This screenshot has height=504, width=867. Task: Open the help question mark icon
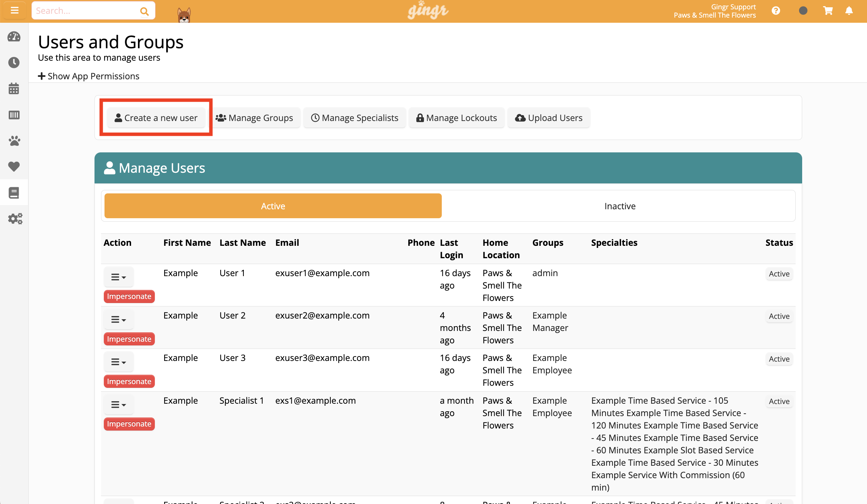pyautogui.click(x=776, y=10)
